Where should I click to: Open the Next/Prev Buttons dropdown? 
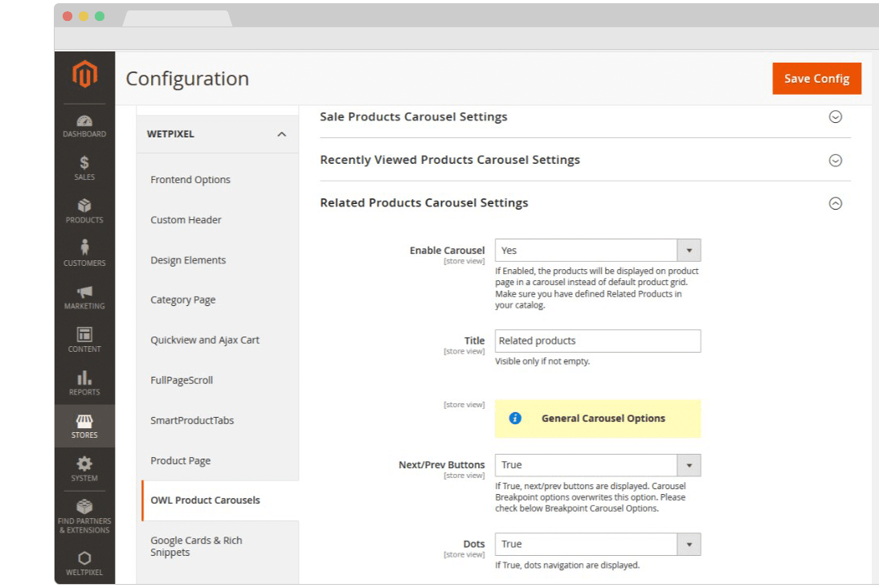pos(597,465)
